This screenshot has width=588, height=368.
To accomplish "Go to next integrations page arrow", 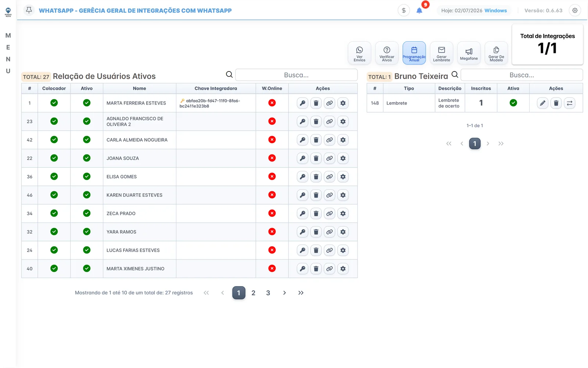I will pyautogui.click(x=488, y=144).
